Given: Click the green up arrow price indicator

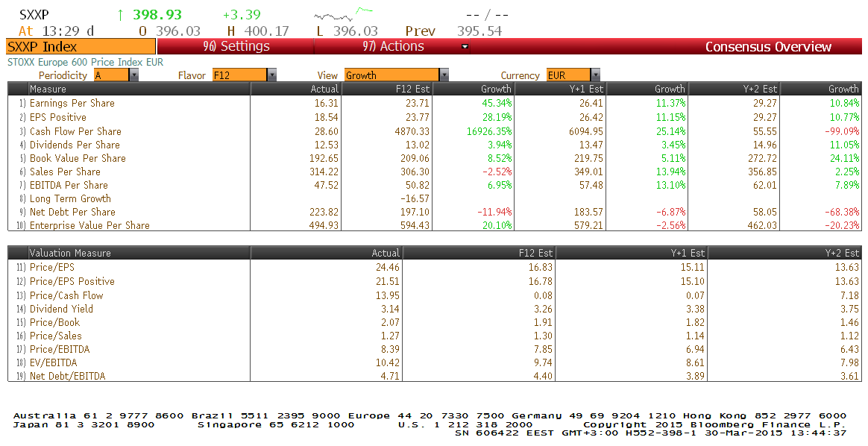Looking at the screenshot, I should pos(120,15).
